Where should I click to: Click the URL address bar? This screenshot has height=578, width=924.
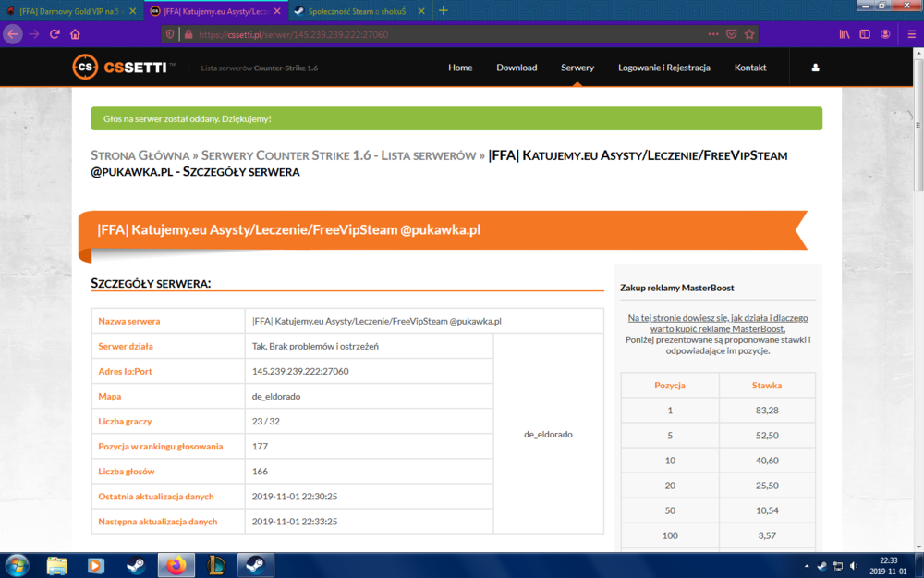click(448, 34)
